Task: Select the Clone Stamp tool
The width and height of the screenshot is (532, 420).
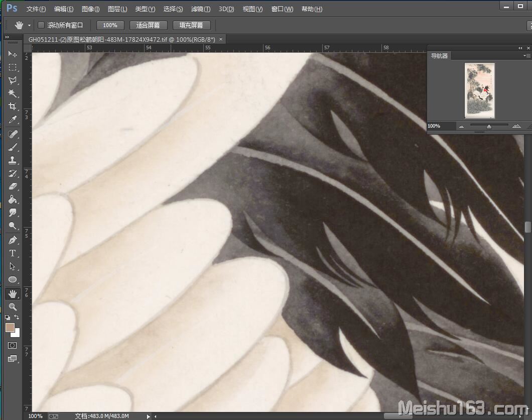Action: [13, 160]
